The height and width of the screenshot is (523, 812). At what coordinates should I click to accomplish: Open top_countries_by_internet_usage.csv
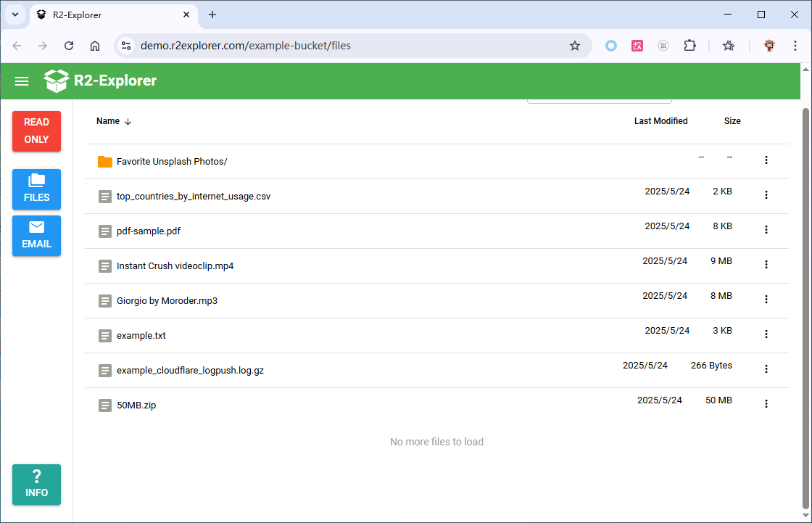click(x=194, y=196)
